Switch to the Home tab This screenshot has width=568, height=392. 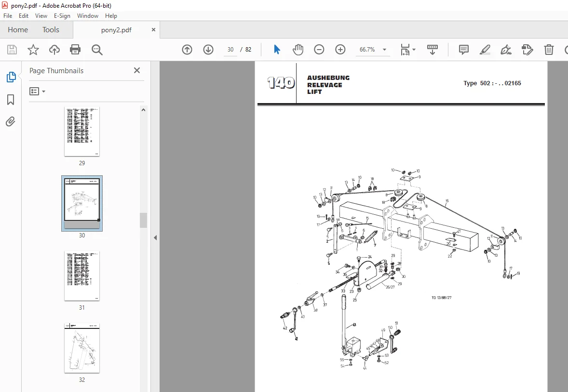18,30
